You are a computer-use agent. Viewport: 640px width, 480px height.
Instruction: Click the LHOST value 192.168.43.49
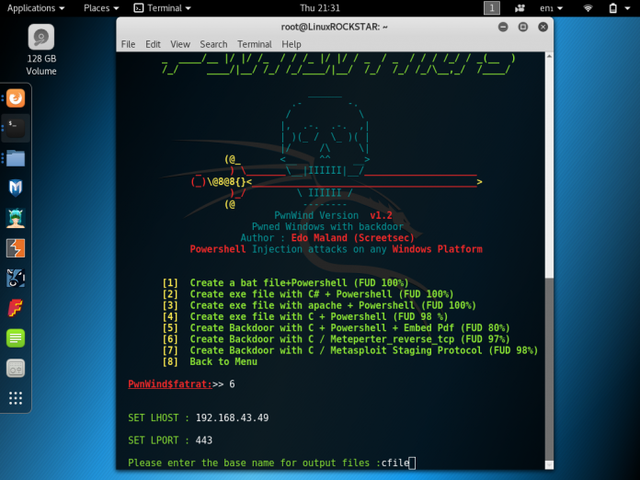(x=232, y=418)
